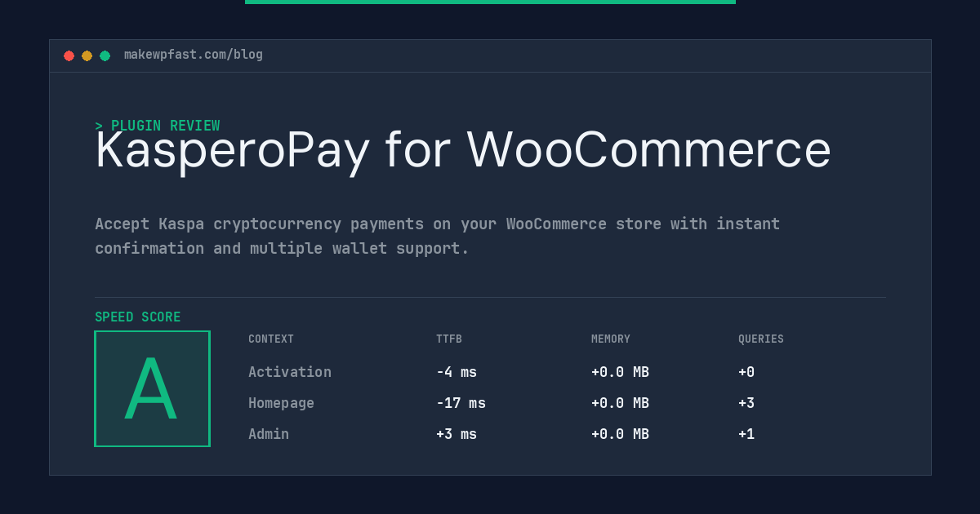980x514 pixels.
Task: Click the makewpfast.com/blog address text
Action: [194, 55]
